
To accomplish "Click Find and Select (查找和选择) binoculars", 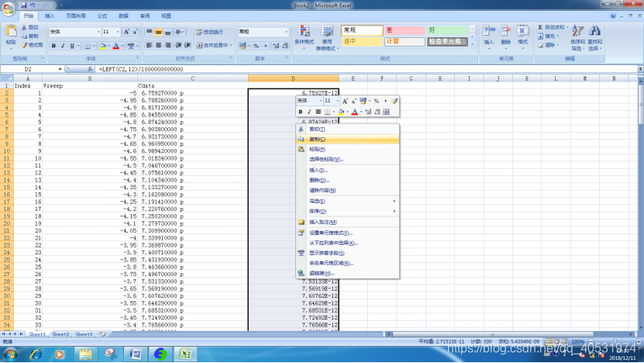I will click(594, 37).
